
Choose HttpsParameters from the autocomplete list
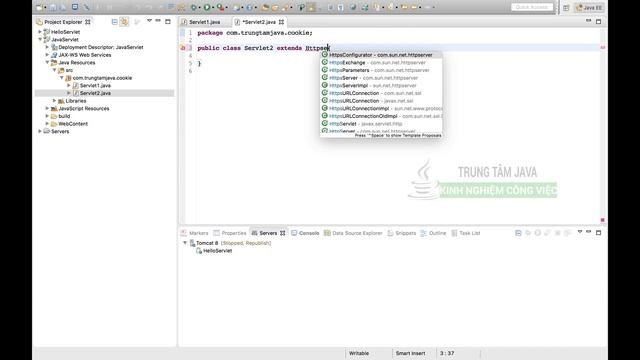[381, 70]
